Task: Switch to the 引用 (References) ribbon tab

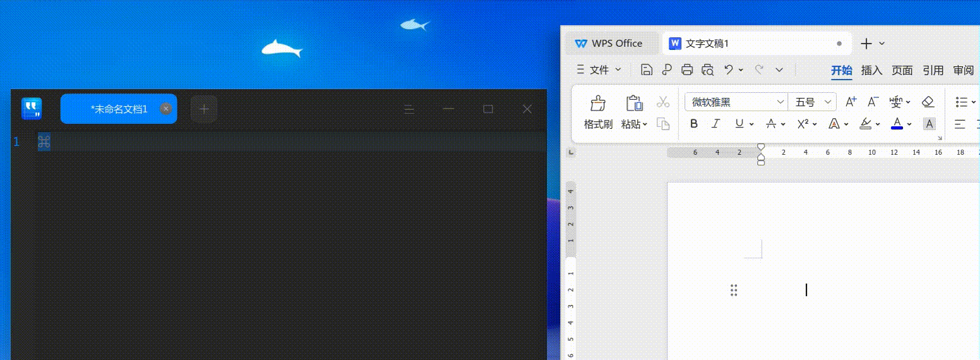Action: [933, 70]
